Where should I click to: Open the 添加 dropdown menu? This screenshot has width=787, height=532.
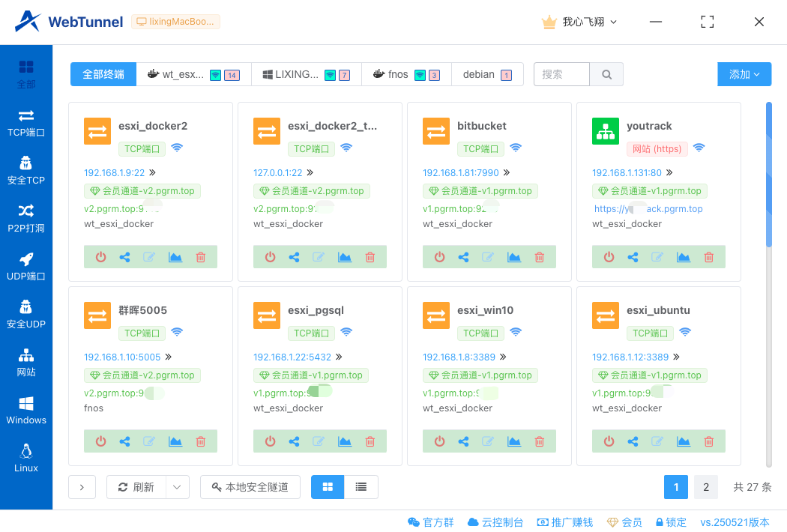pyautogui.click(x=744, y=74)
